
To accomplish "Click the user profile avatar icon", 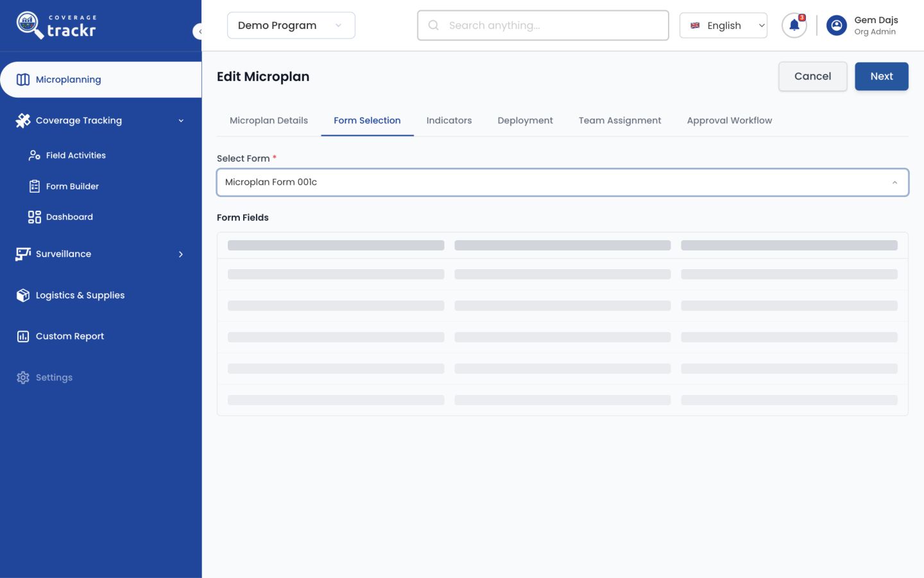I will (837, 26).
